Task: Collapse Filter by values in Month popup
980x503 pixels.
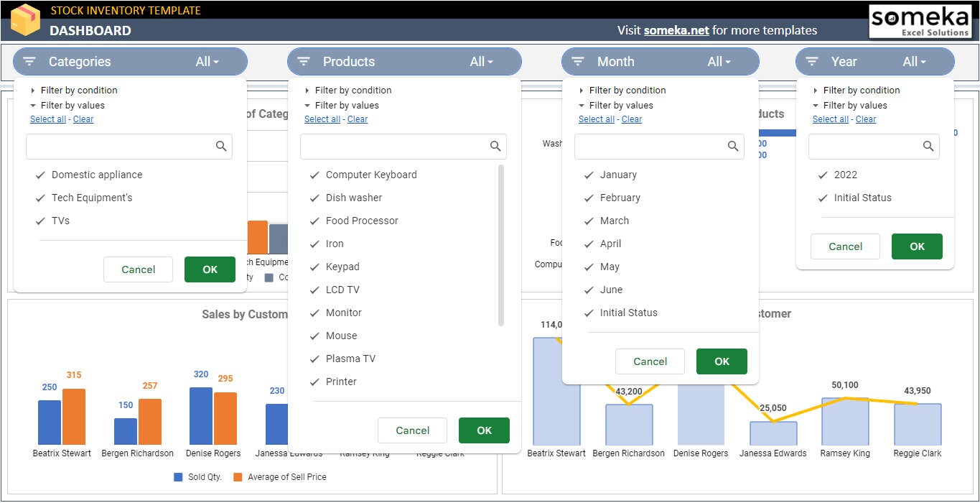Action: (627, 105)
